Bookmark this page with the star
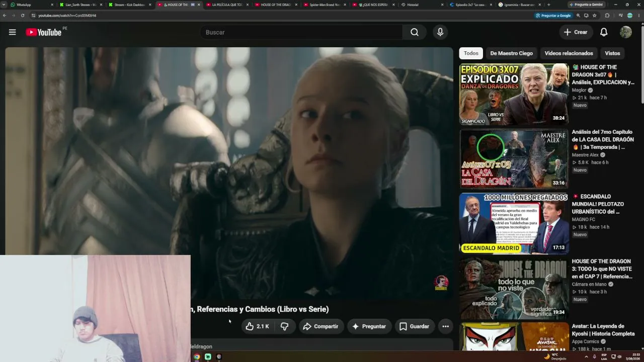The image size is (644, 362). pos(594,16)
